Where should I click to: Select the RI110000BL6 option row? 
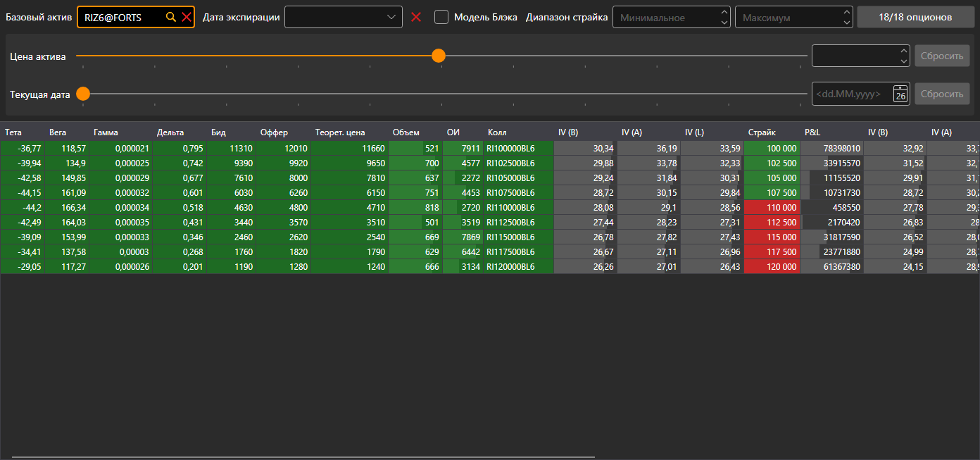pyautogui.click(x=490, y=208)
